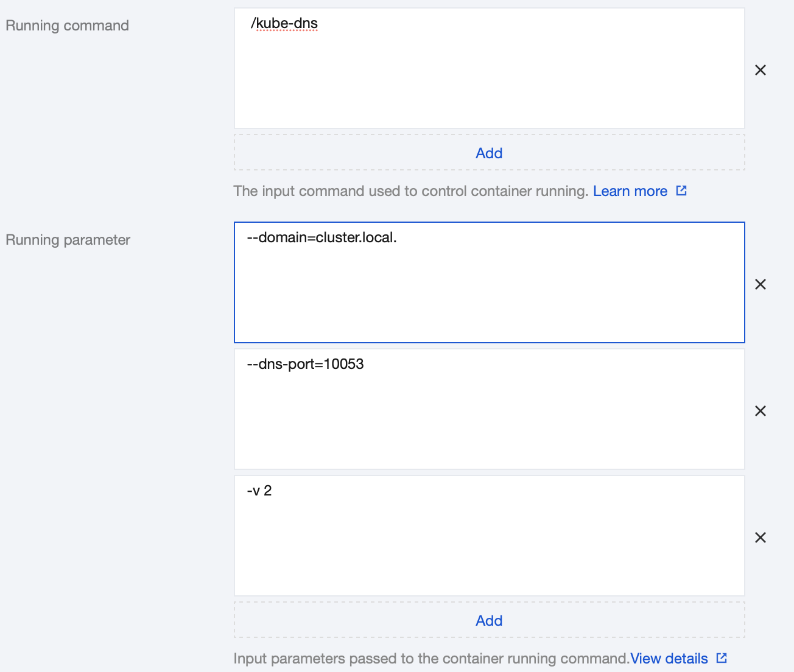Click external link icon beside Learn more
The image size is (794, 672).
pyautogui.click(x=681, y=191)
